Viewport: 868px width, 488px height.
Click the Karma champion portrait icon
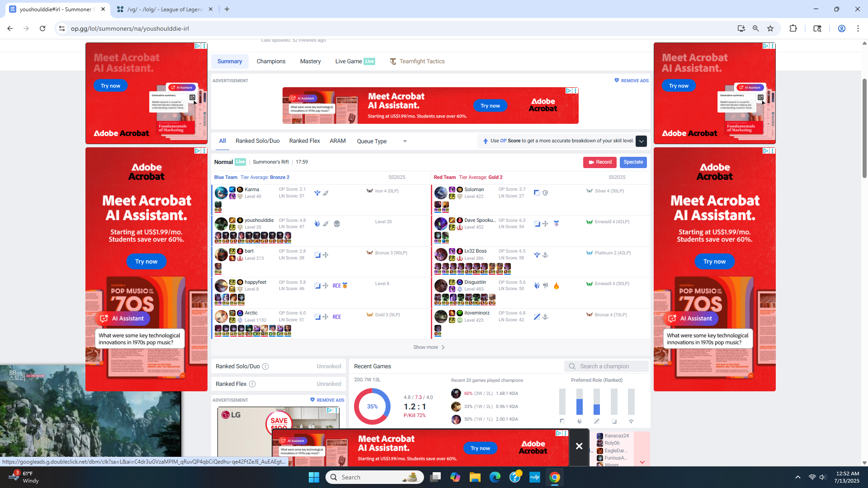221,193
